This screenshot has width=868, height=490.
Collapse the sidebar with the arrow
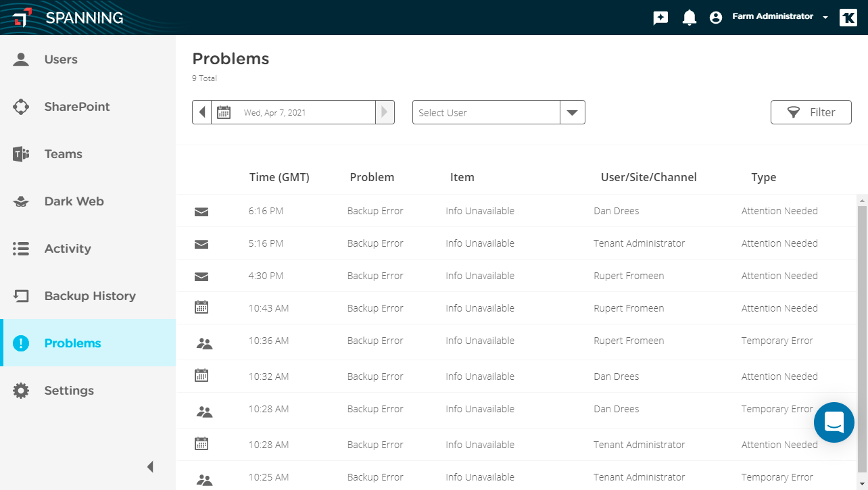pos(150,466)
